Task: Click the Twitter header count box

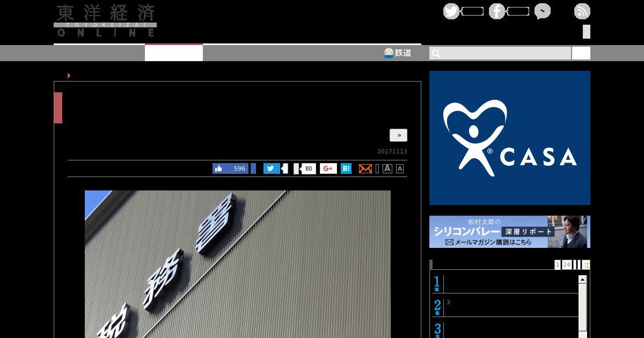Action: pos(472,11)
